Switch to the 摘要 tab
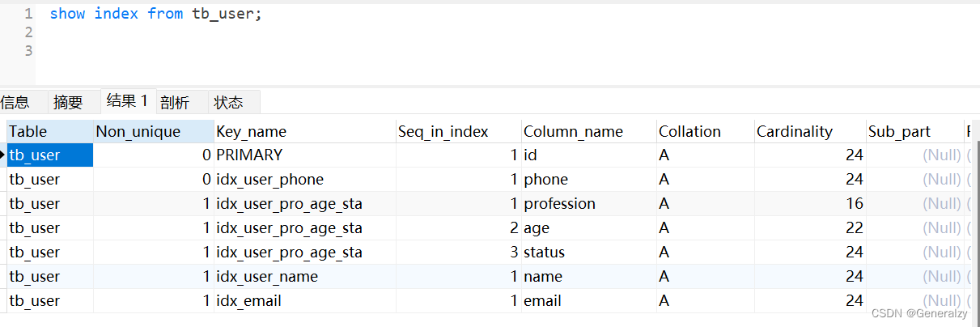 (68, 102)
